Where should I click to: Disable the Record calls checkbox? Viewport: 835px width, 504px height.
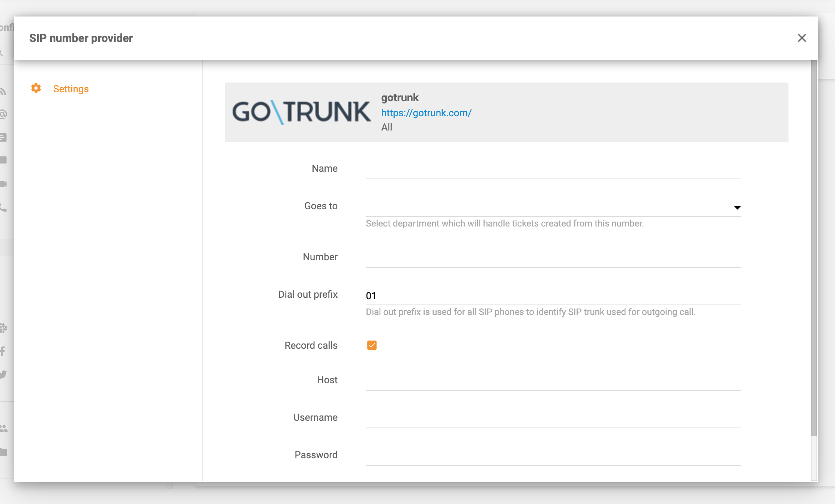(372, 345)
